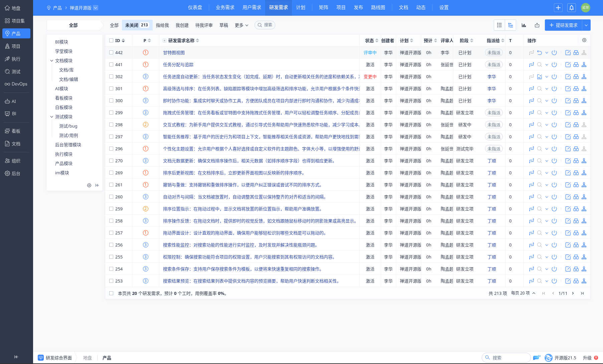603x364 pixels.
Task: Close story 301 with the power icon
Action: (554, 88)
